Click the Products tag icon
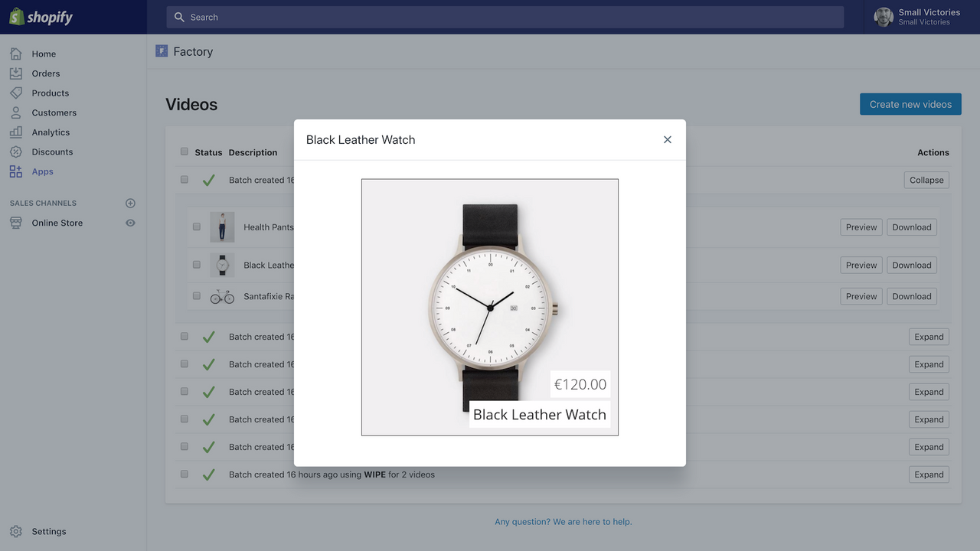 pos(16,93)
